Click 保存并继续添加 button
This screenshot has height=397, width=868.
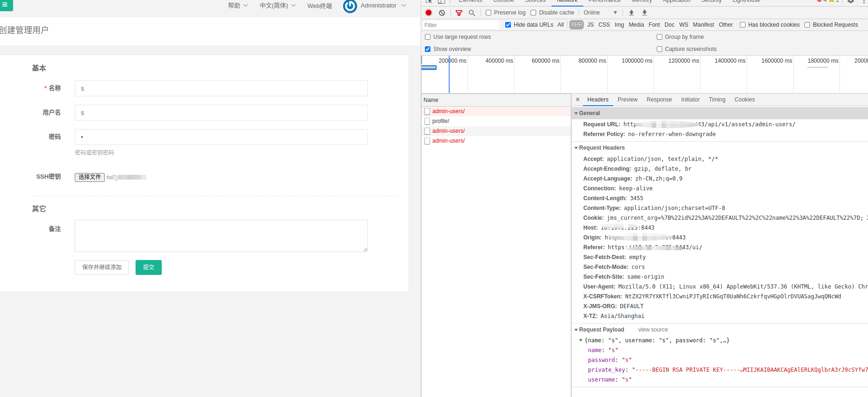[102, 267]
